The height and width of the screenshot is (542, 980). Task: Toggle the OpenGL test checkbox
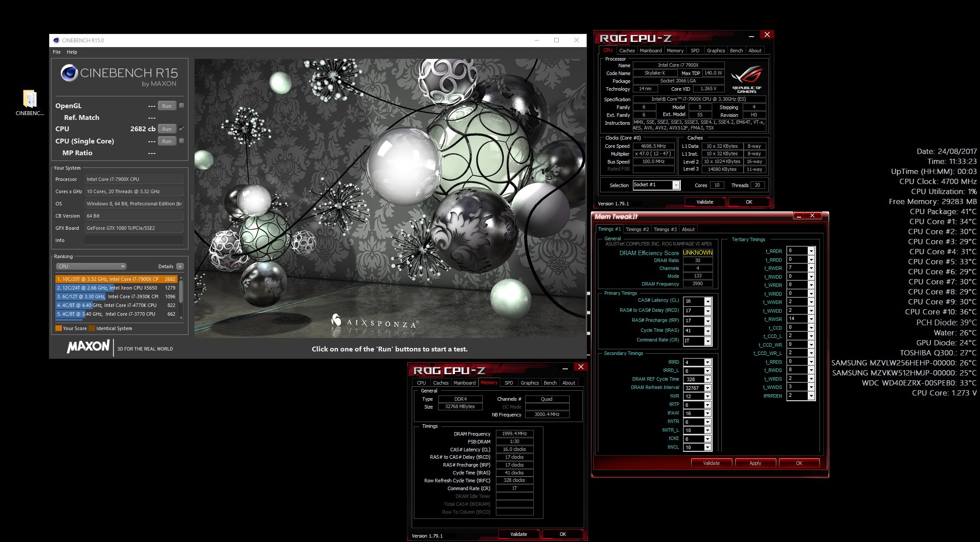click(x=182, y=106)
